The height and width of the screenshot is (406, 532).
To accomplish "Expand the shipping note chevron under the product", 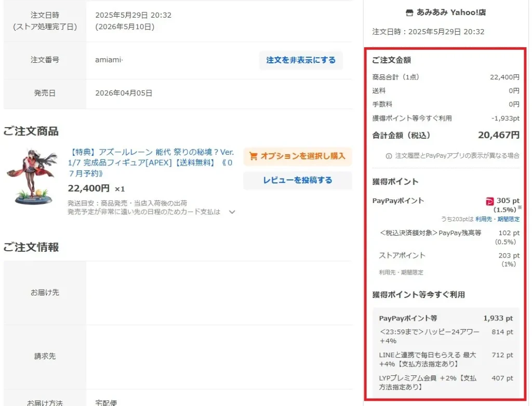I will (x=232, y=212).
